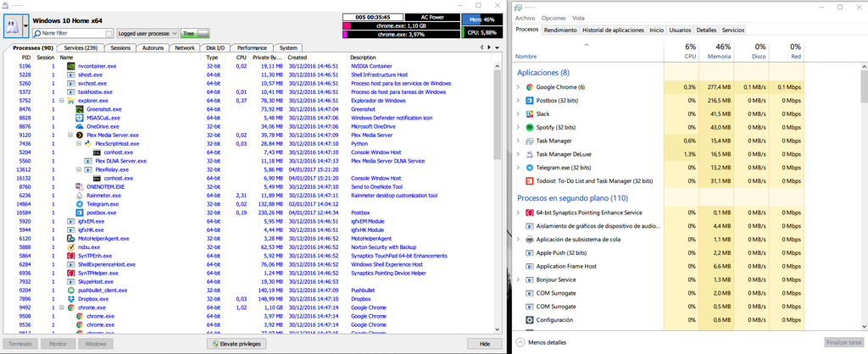This screenshot has height=354, width=868.
Task: Expand 64-bit Synaptics Pointing Enhance Service
Action: [x=518, y=213]
